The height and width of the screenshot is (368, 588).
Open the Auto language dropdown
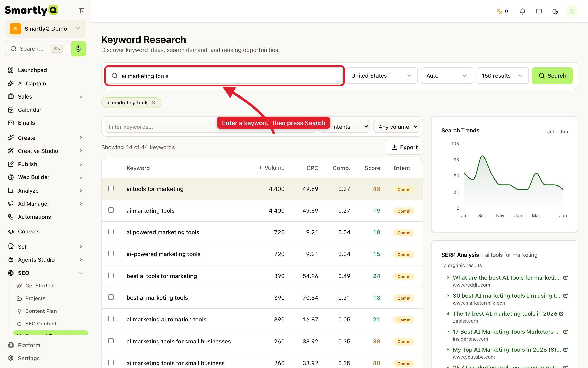coord(447,76)
